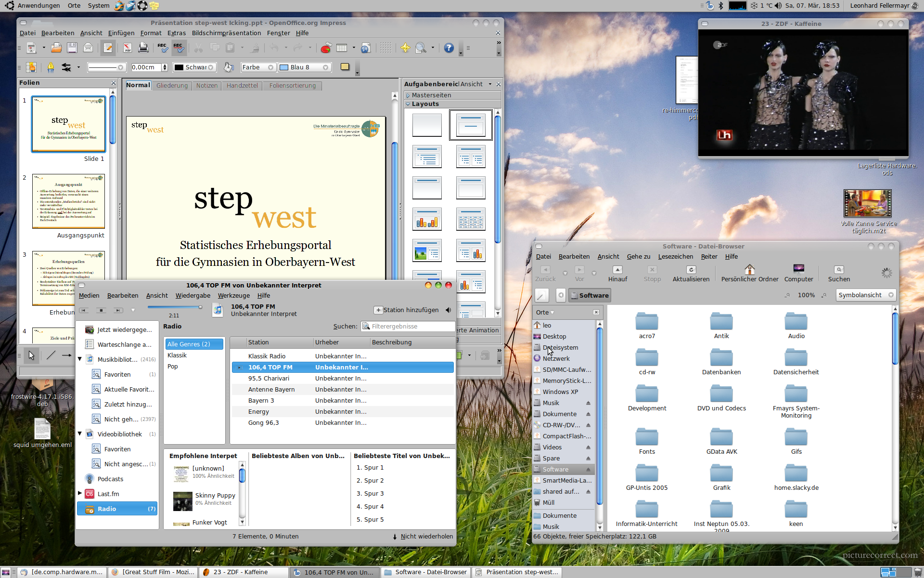The height and width of the screenshot is (578, 924).
Task: Click Aktualisieren reload icon in file browser
Action: point(691,270)
